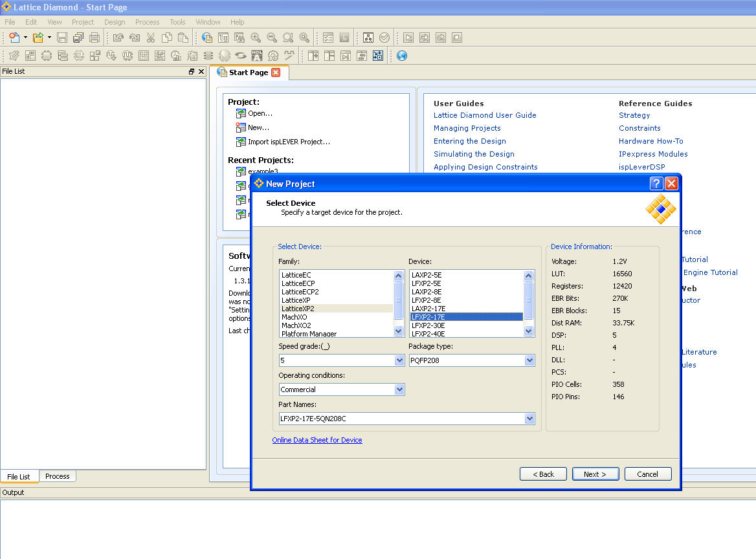The width and height of the screenshot is (756, 559).
Task: Click the Zoom to Fit magnifier icon
Action: click(x=288, y=38)
